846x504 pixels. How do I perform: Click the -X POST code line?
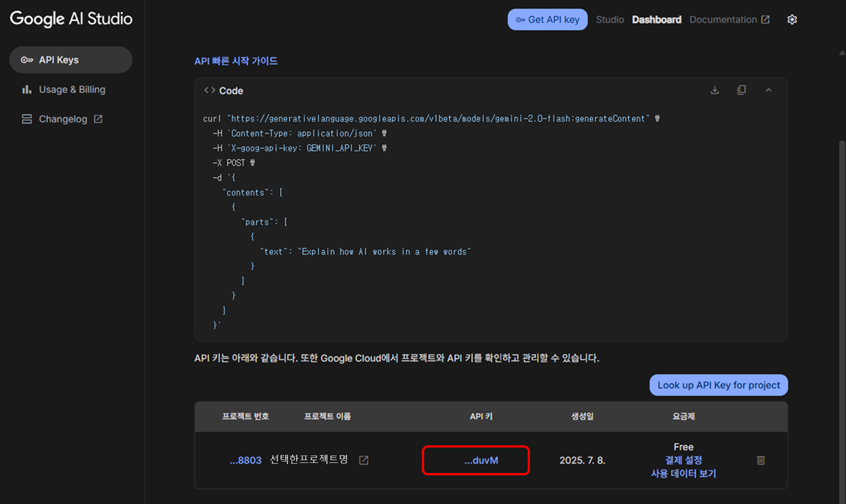pos(234,163)
